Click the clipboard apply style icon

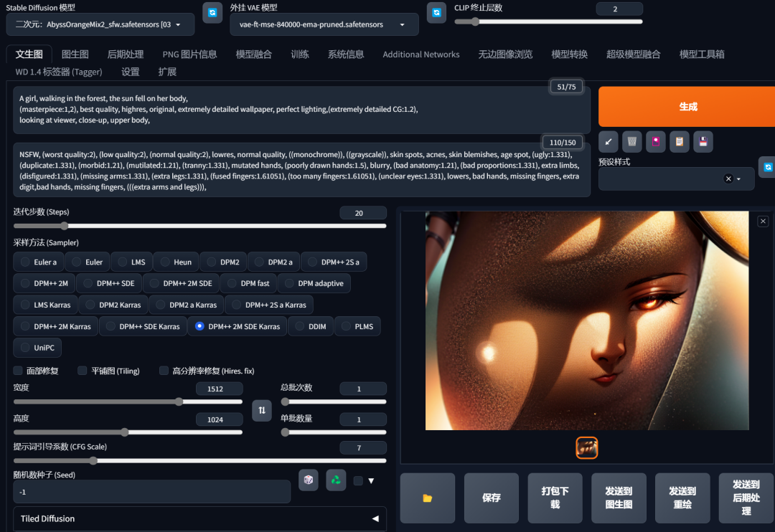680,141
